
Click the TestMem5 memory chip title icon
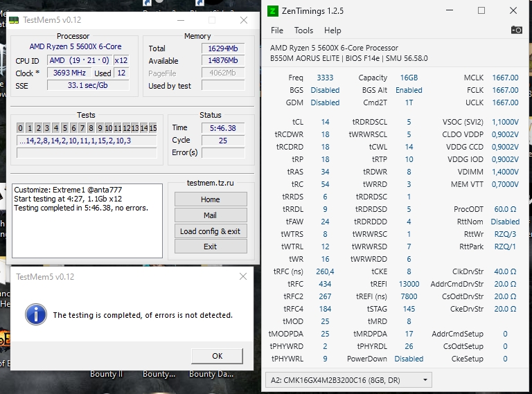(14, 20)
